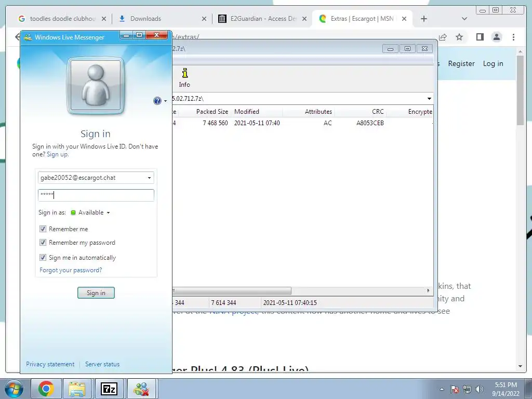
Task: Open Chrome from taskbar
Action: click(x=46, y=389)
